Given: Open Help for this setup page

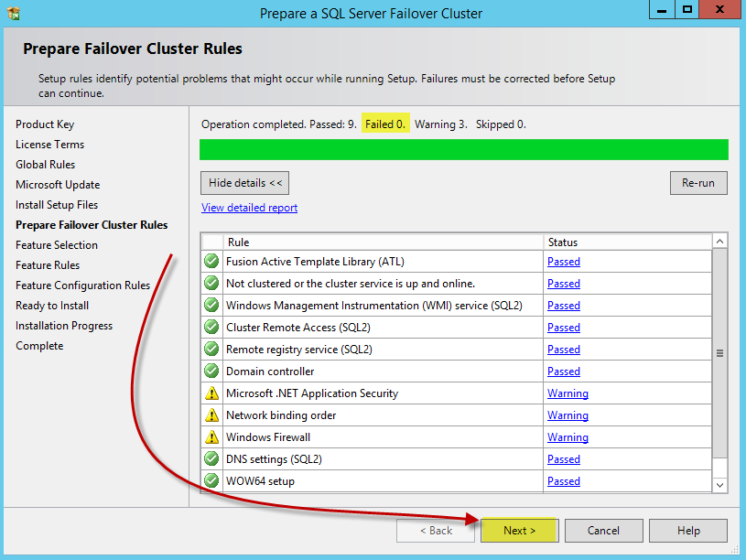Looking at the screenshot, I should coord(688,531).
